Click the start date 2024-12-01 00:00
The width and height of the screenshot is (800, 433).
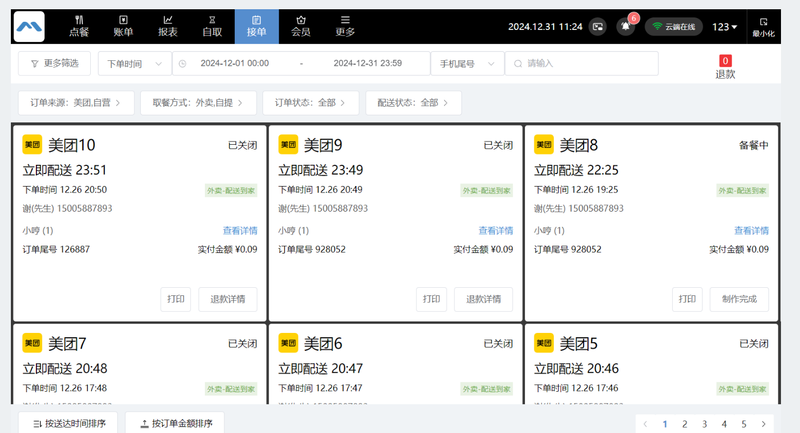(x=235, y=63)
